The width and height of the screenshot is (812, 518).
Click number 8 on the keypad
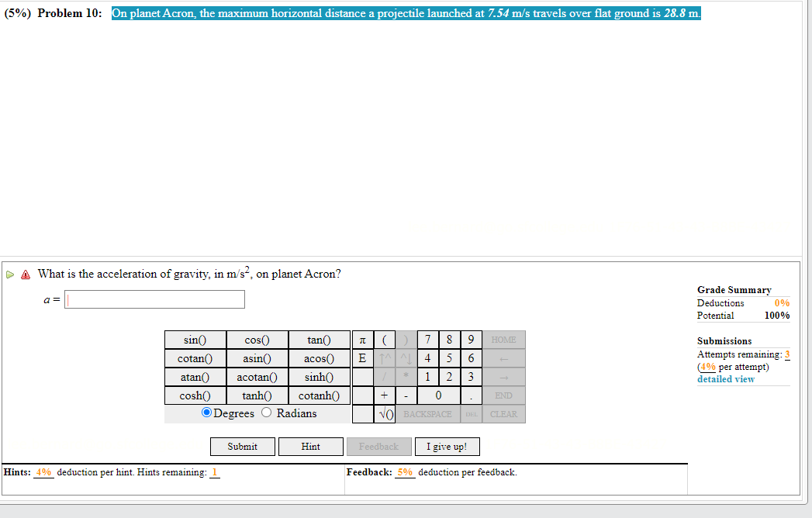(x=450, y=340)
